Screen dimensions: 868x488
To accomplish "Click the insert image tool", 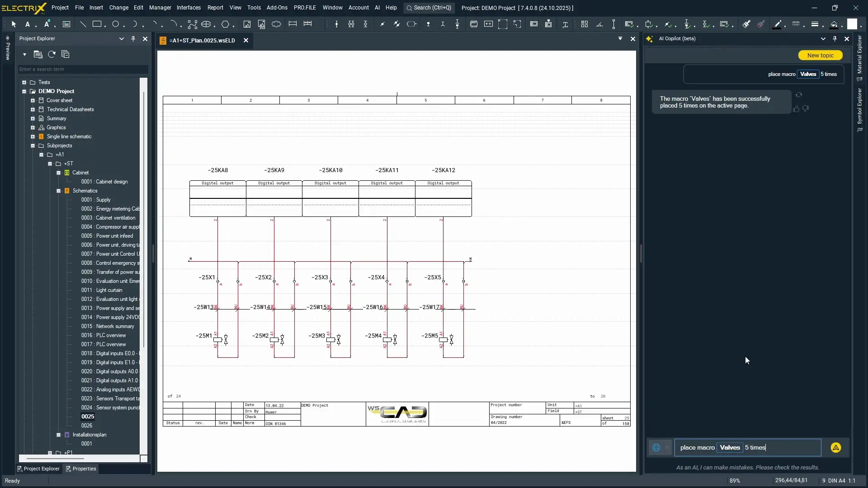I will (x=247, y=24).
